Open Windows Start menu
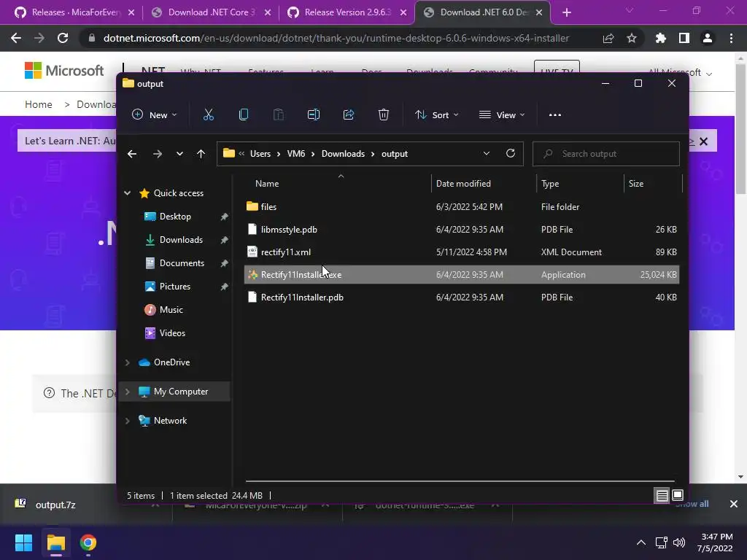The height and width of the screenshot is (560, 747). [x=23, y=542]
